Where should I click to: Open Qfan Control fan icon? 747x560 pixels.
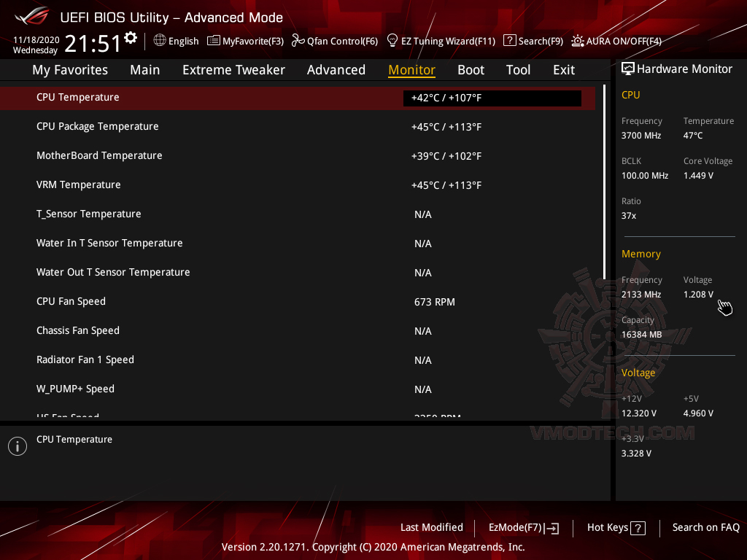pyautogui.click(x=298, y=41)
